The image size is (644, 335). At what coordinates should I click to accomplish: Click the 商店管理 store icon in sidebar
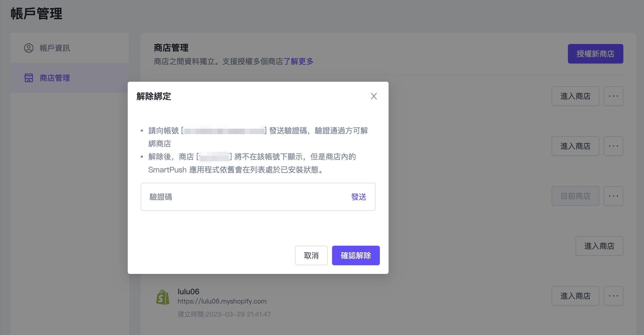29,78
